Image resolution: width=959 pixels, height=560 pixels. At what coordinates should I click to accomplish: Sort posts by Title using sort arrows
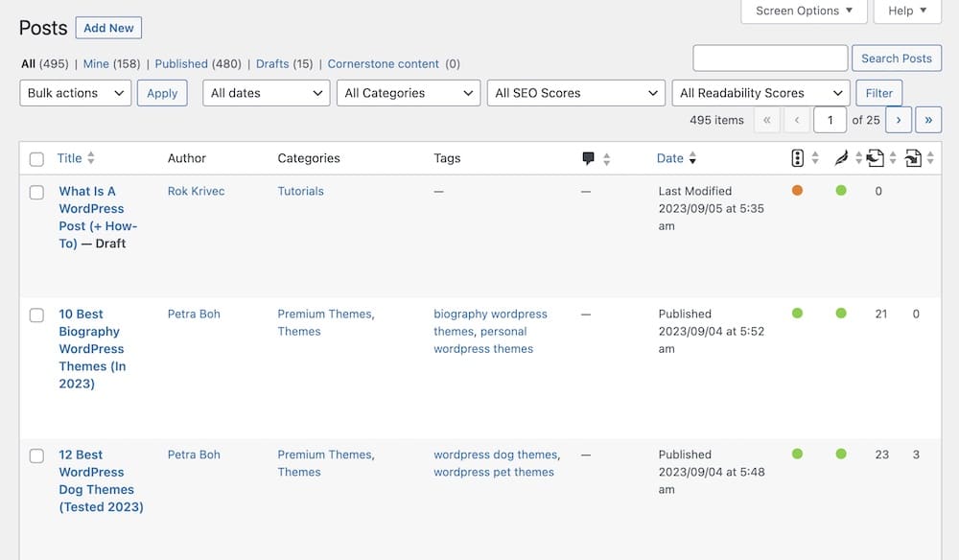91,157
